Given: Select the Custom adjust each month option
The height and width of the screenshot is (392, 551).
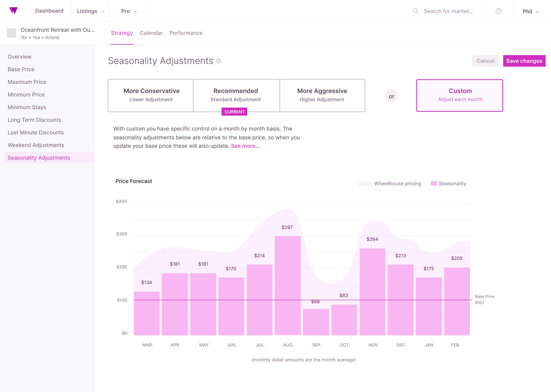Looking at the screenshot, I should 460,96.
